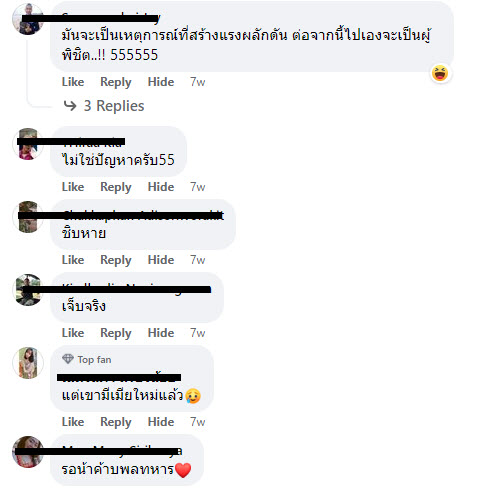Screen dimensions: 478x488
Task: Reply to the ไม่ใช่ปัญหาครับ55 comment
Action: click(116, 187)
